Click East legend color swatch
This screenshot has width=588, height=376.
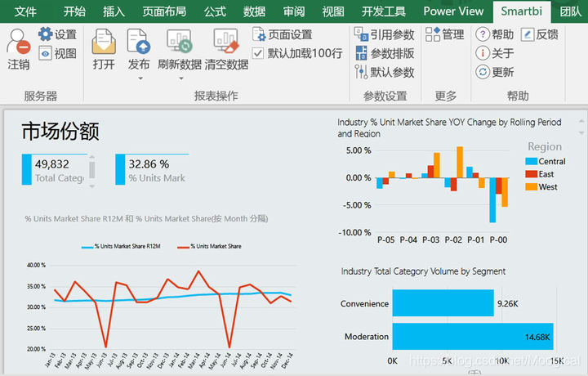tap(532, 174)
